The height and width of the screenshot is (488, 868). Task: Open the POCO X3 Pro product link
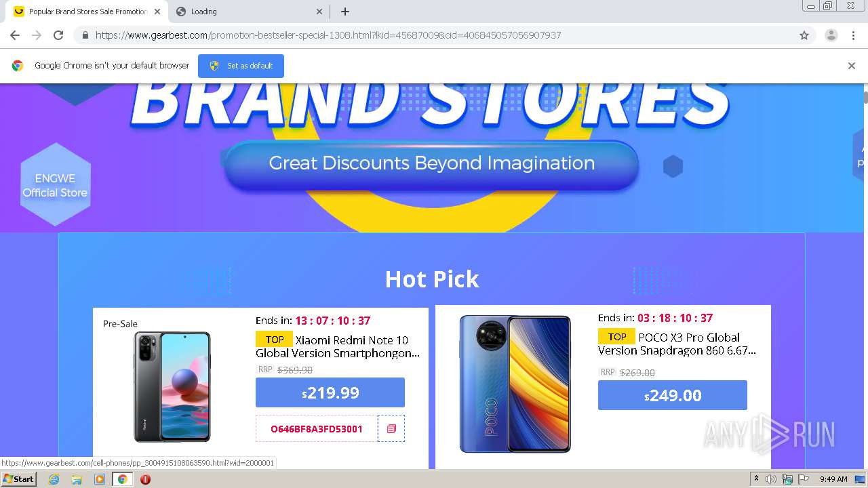[677, 344]
